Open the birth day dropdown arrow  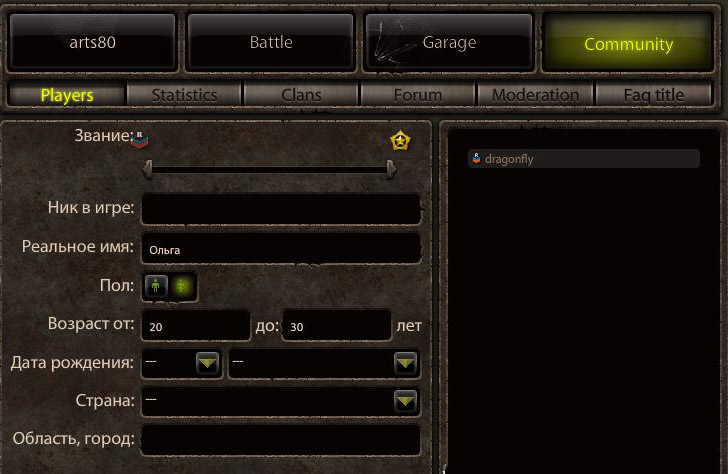[x=208, y=362]
